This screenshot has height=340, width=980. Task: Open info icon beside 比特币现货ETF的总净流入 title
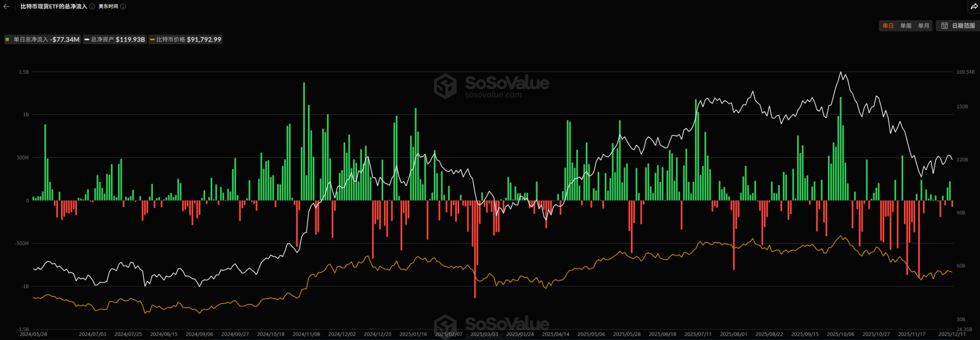92,7
